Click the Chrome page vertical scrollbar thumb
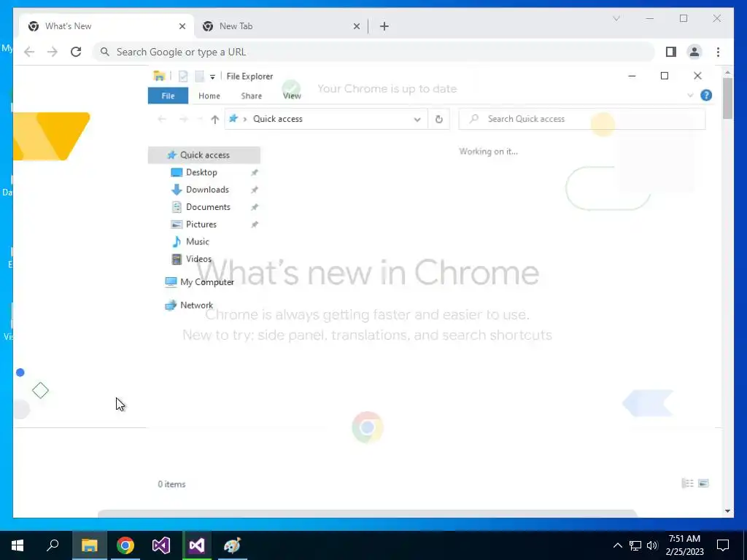Image resolution: width=747 pixels, height=560 pixels. tap(727, 98)
